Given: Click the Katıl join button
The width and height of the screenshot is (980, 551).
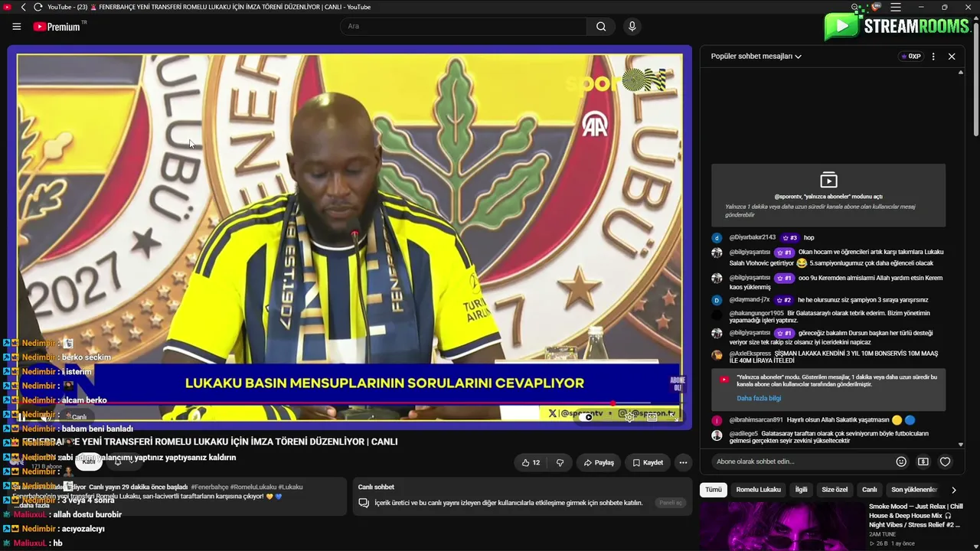Looking at the screenshot, I should coord(89,461).
